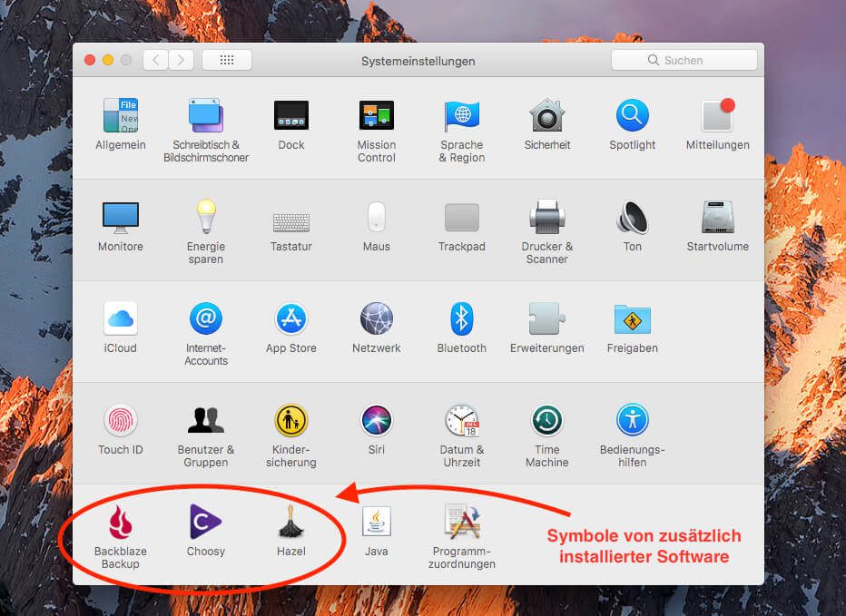Image resolution: width=846 pixels, height=616 pixels.
Task: Open Time Machine preferences
Action: [547, 420]
